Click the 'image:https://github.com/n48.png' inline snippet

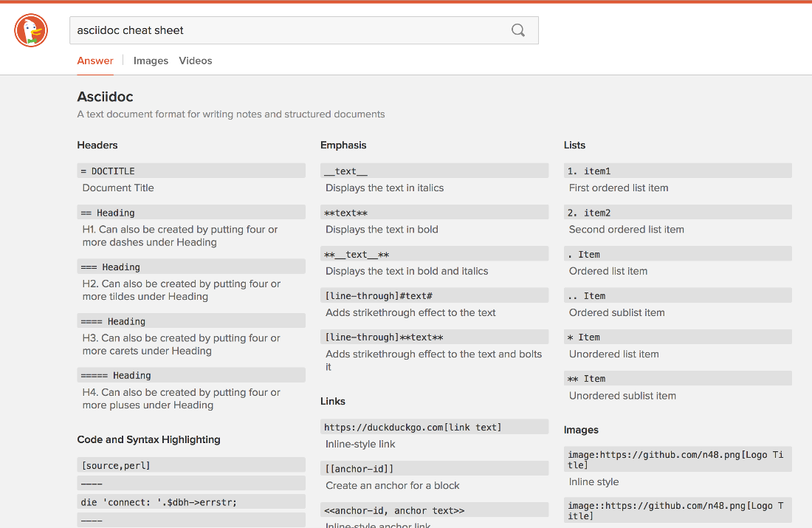point(678,459)
